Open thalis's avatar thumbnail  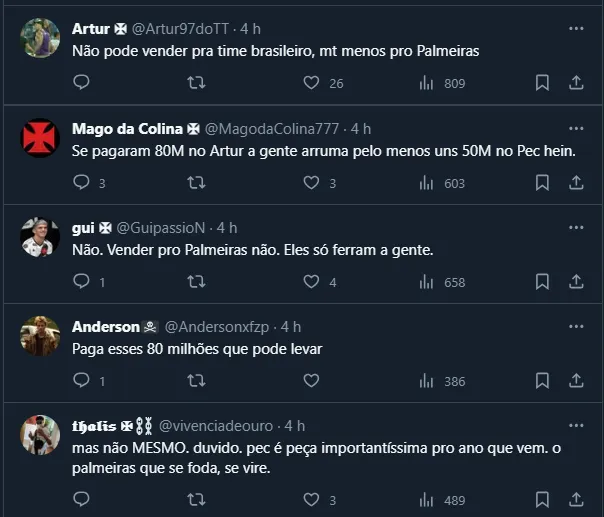point(41,435)
